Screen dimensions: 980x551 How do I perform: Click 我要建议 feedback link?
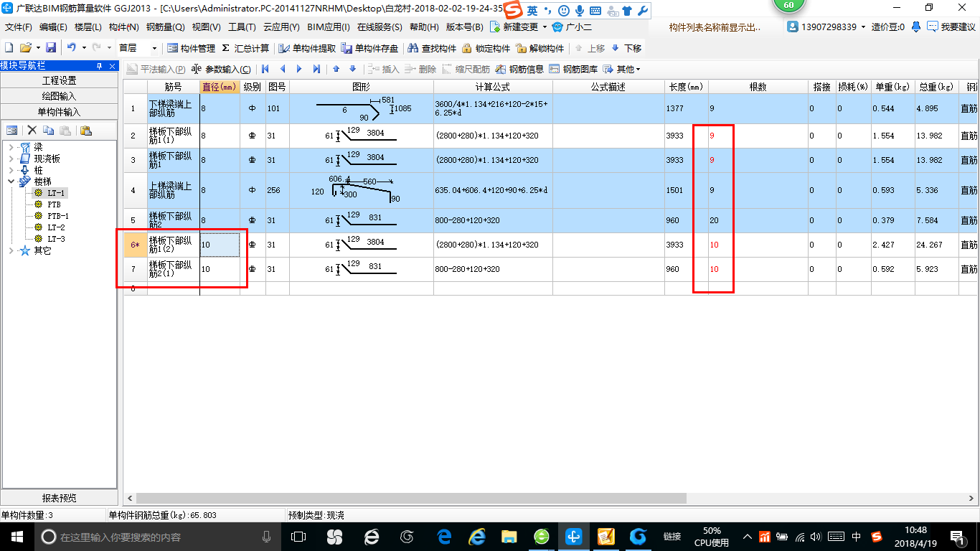point(951,27)
